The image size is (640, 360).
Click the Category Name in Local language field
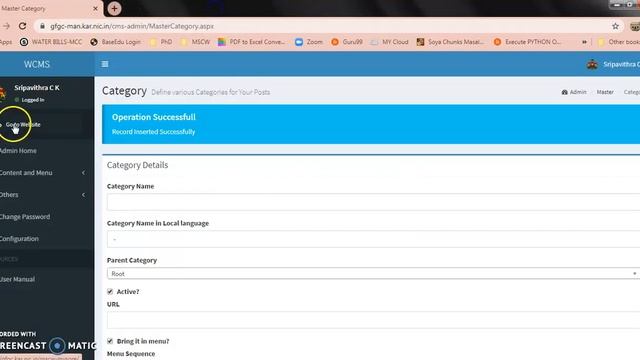click(x=373, y=239)
